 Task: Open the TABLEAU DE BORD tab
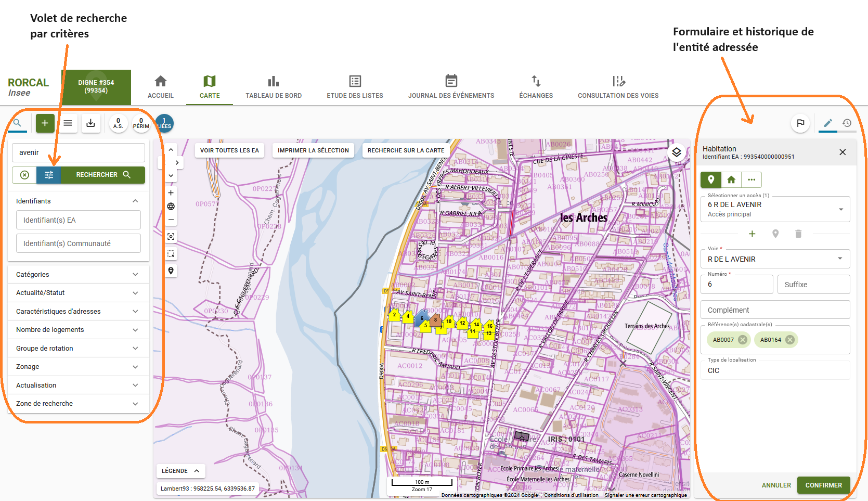point(274,87)
